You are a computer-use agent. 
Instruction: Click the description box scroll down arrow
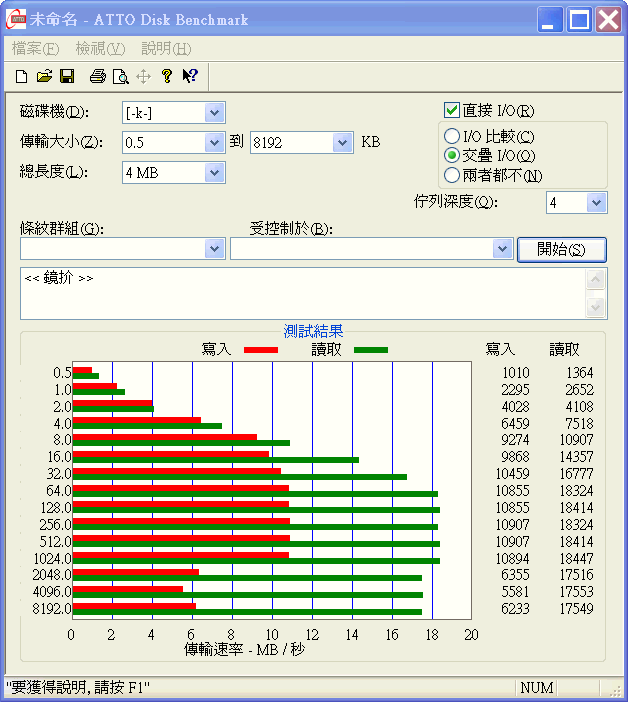[595, 307]
